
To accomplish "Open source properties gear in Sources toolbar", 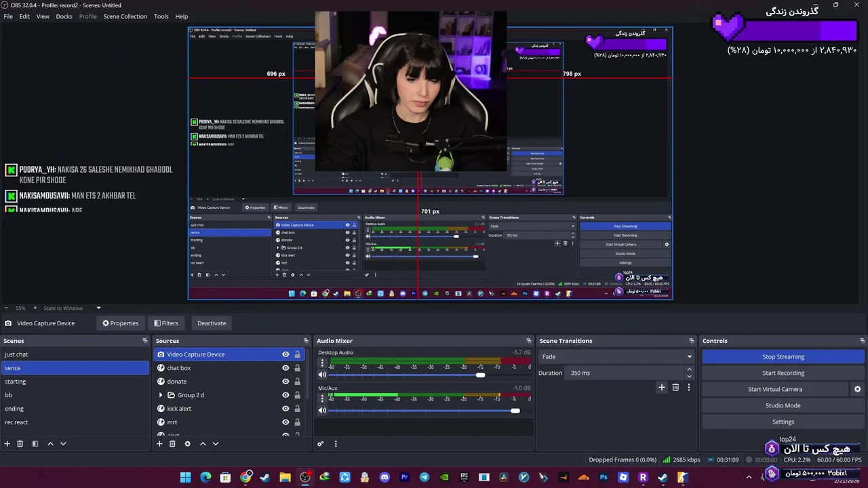I will pyautogui.click(x=187, y=444).
